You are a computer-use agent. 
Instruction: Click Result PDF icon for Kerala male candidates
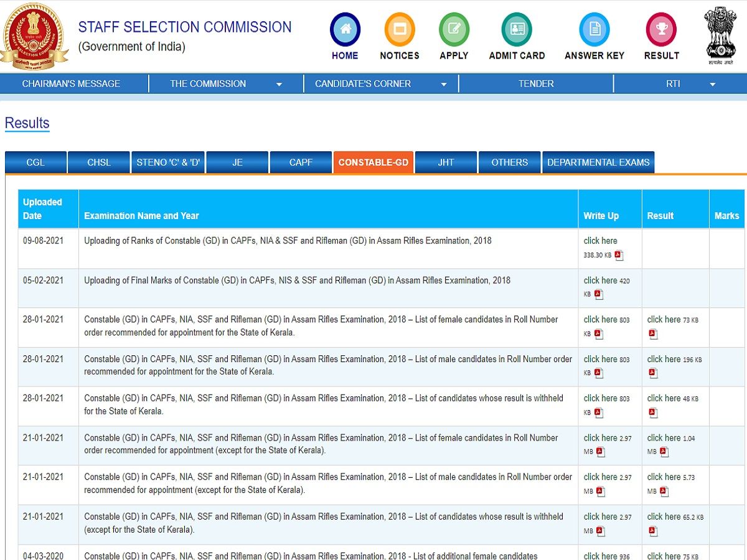click(x=653, y=373)
